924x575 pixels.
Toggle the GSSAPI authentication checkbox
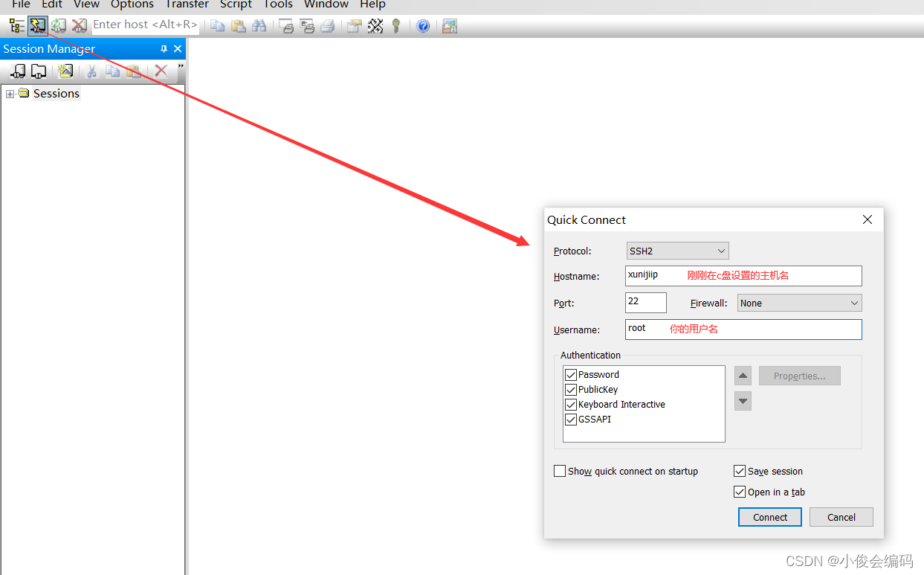(x=571, y=420)
